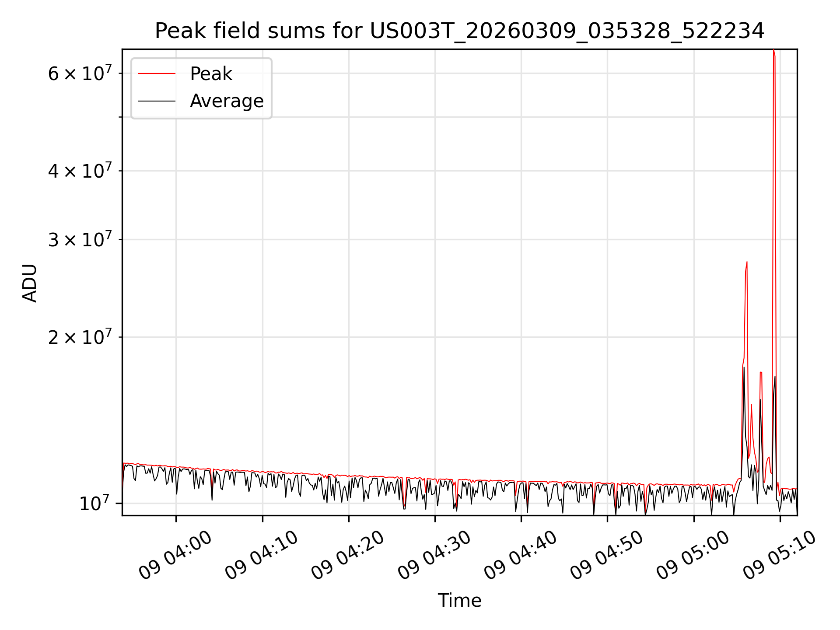Click the 09 04:40 tick label
Image resolution: width=840 pixels, height=630 pixels.
point(520,555)
